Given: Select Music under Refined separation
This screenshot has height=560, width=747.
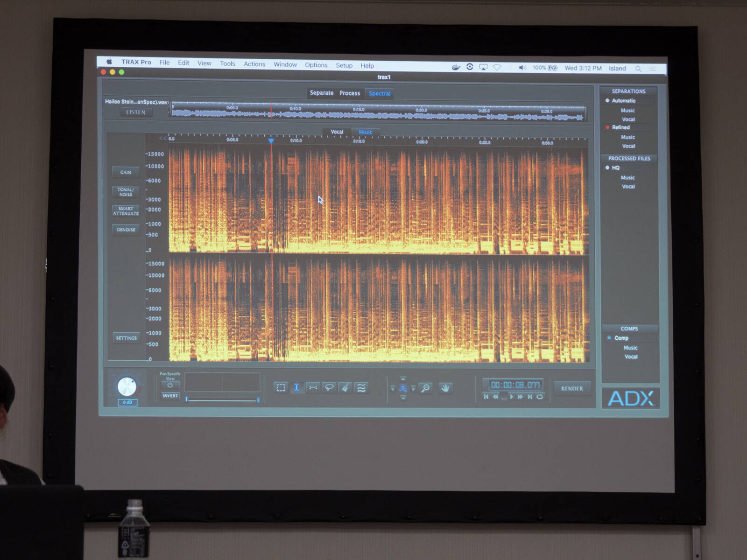Looking at the screenshot, I should pyautogui.click(x=627, y=137).
